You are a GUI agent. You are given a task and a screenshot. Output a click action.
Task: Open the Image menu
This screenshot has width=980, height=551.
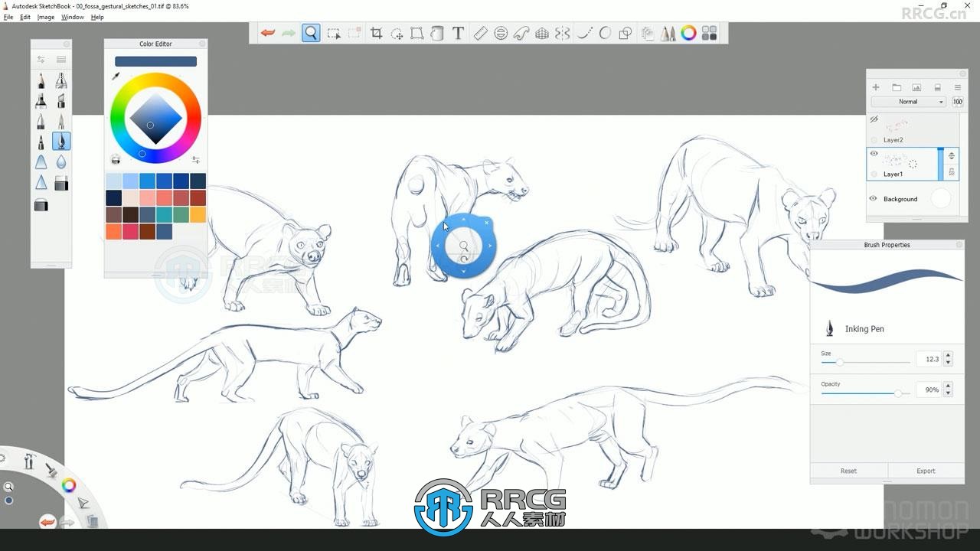(46, 17)
